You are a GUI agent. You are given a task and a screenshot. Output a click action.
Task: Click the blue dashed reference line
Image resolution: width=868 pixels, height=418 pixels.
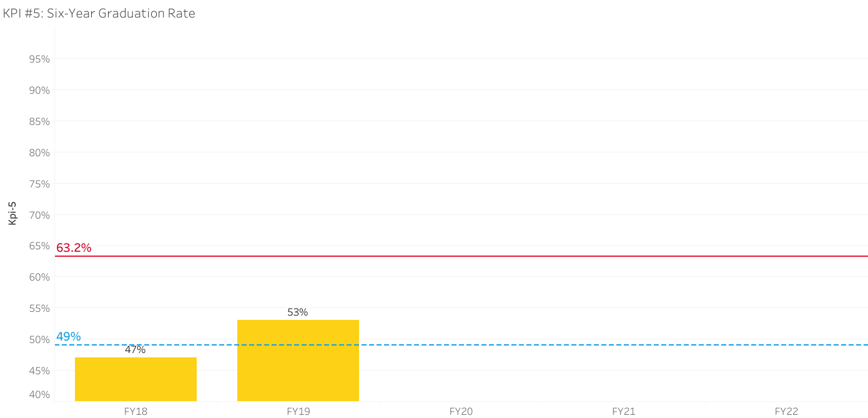tap(461, 345)
